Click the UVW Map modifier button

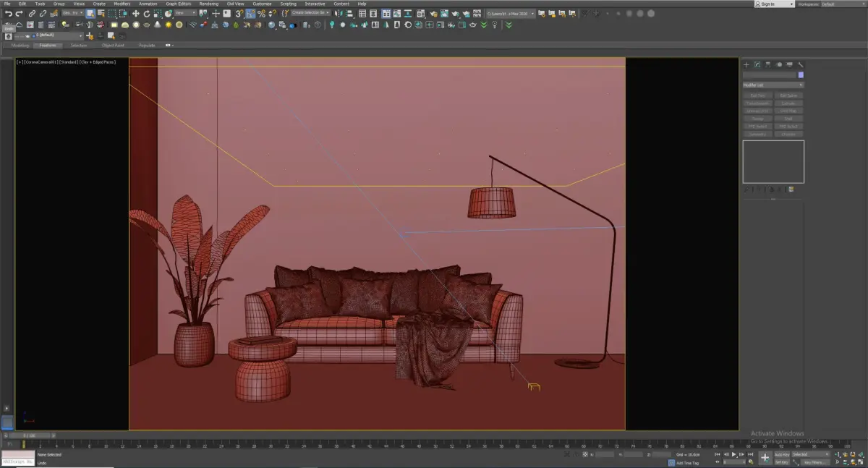tap(788, 111)
